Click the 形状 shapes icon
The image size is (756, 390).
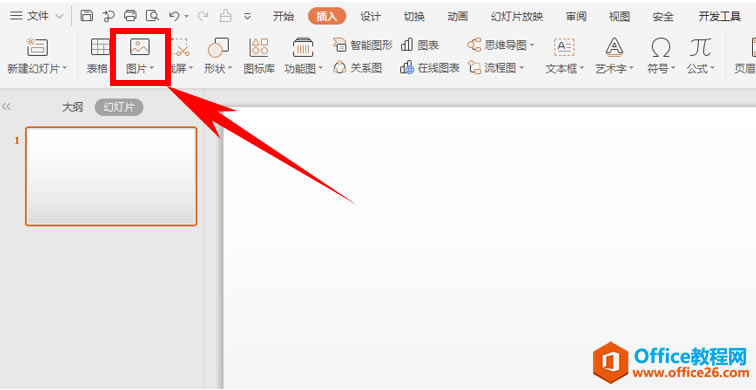(218, 47)
